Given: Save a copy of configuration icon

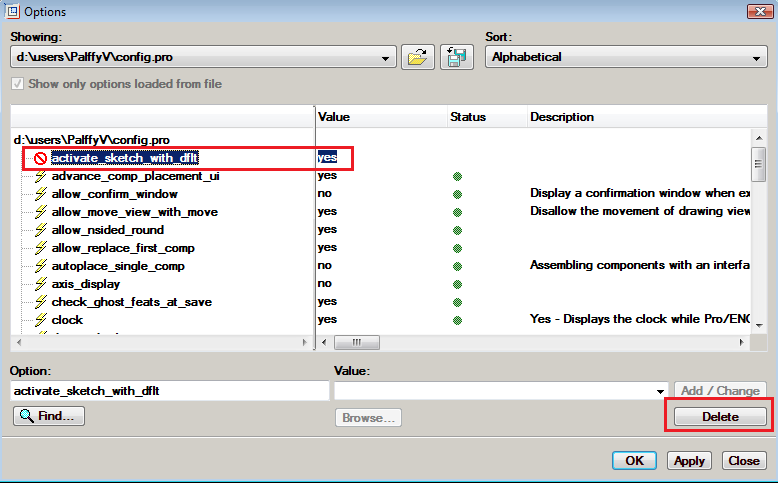Looking at the screenshot, I should pos(456,57).
